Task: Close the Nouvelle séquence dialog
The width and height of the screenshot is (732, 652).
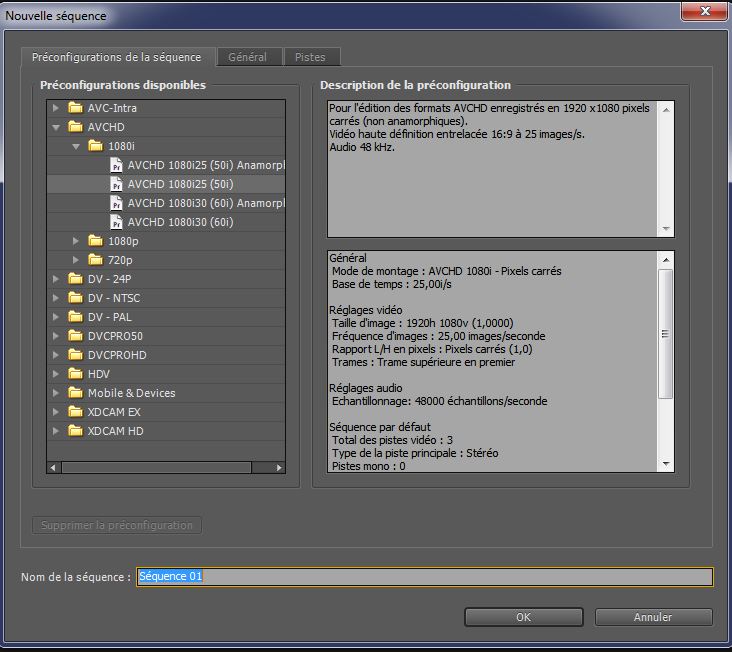Action: 704,11
